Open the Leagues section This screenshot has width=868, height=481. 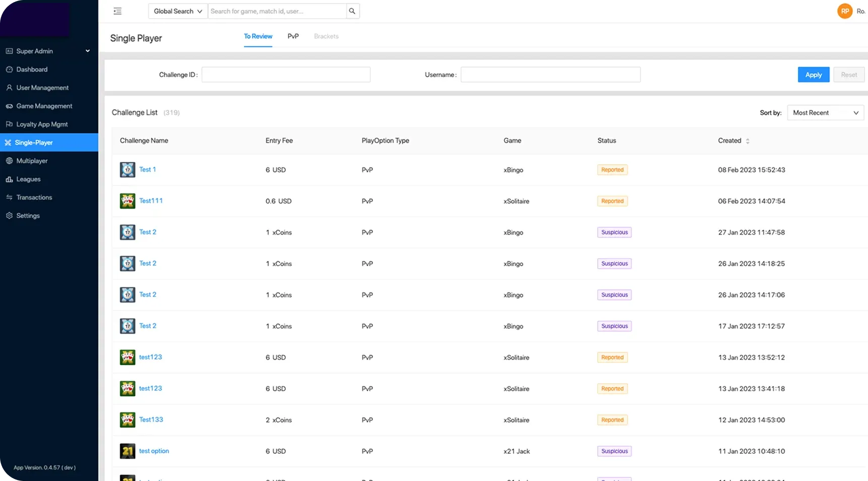(28, 179)
